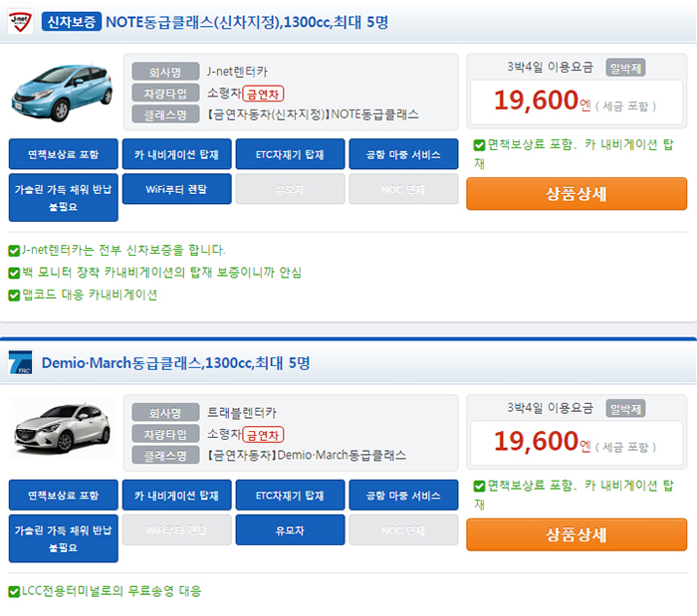Click the checkmark next to J-net 신차보증 text
Screen dimensions: 697x616
13,250
